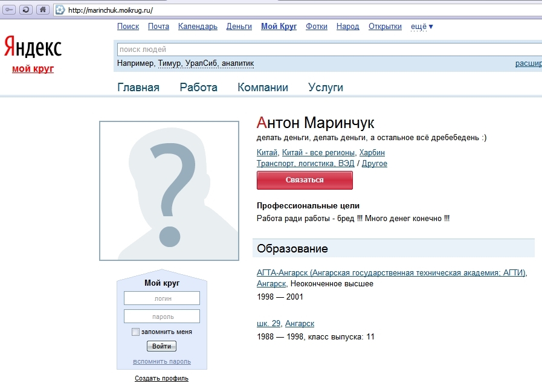Open the Харбин city link
This screenshot has height=392, width=542.
pyautogui.click(x=372, y=152)
